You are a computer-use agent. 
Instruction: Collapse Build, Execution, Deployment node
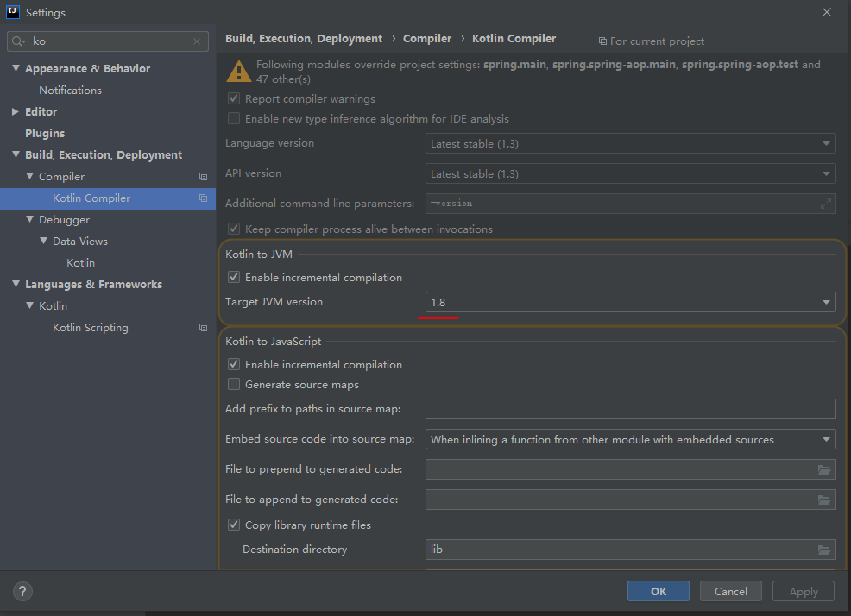(x=16, y=154)
